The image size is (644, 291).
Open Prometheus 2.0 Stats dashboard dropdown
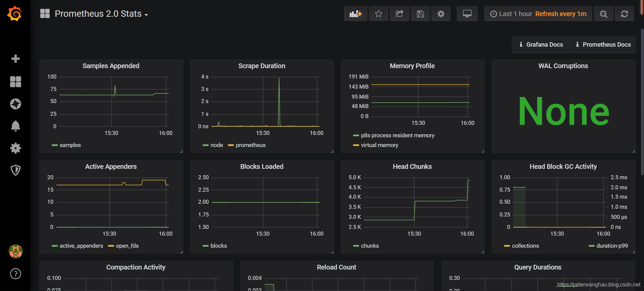click(x=101, y=14)
